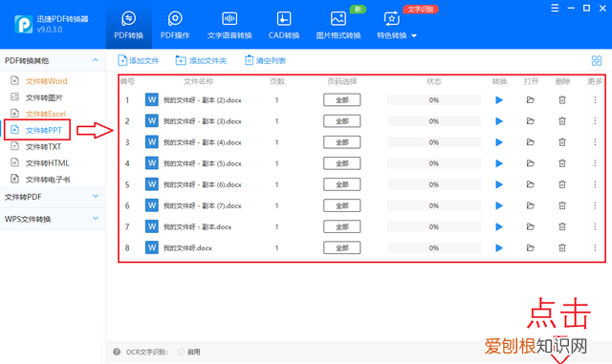Select 文件转Excel in the sidebar
The width and height of the screenshot is (612, 364).
click(46, 114)
